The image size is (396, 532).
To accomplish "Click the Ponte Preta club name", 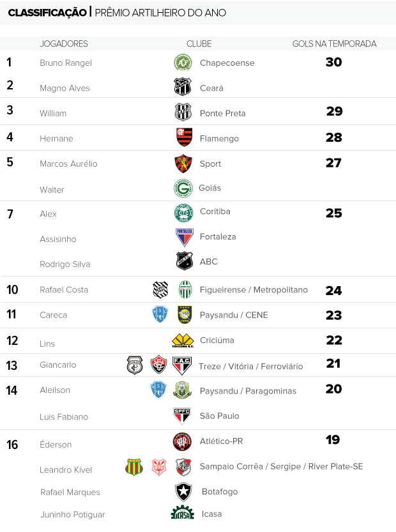I will coord(223,113).
